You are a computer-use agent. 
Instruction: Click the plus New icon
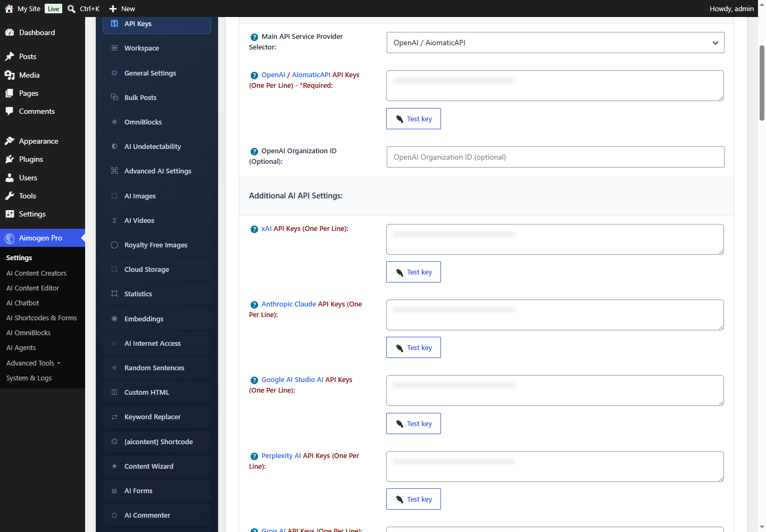113,9
